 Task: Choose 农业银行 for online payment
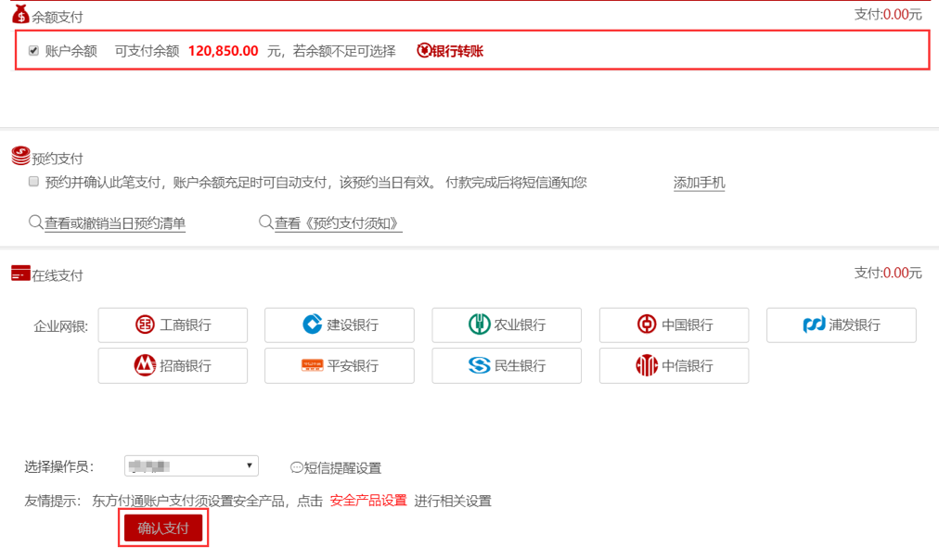coord(507,325)
